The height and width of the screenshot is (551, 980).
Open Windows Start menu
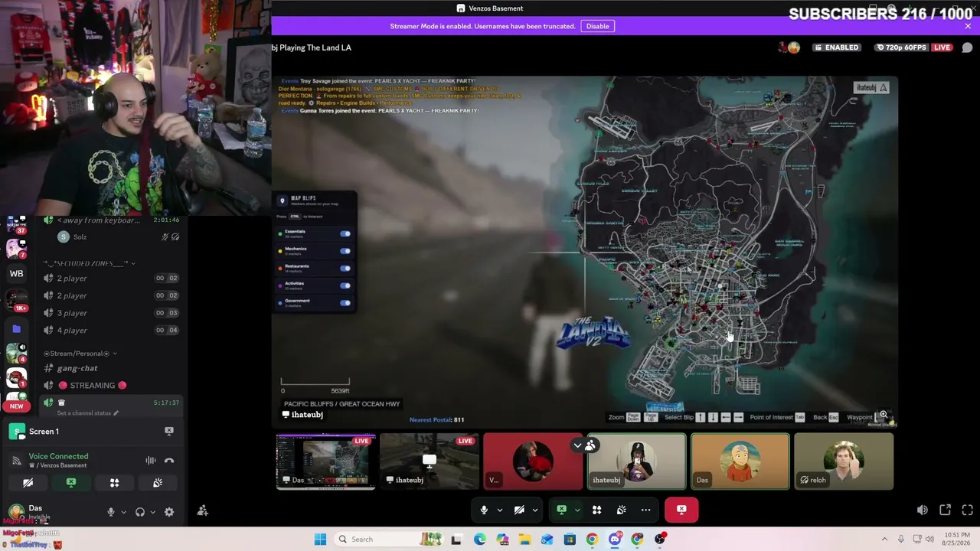point(320,539)
